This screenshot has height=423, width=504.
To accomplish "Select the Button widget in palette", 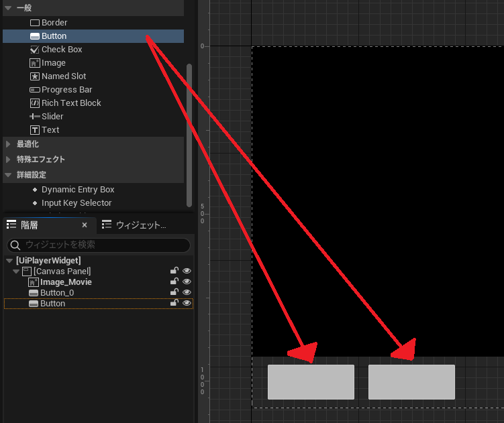I will [x=93, y=36].
